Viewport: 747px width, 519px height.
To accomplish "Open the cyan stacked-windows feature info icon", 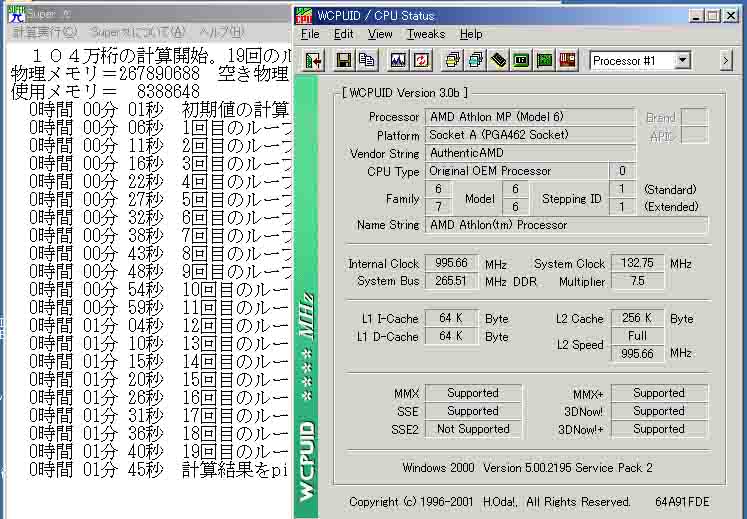I will tap(475, 61).
